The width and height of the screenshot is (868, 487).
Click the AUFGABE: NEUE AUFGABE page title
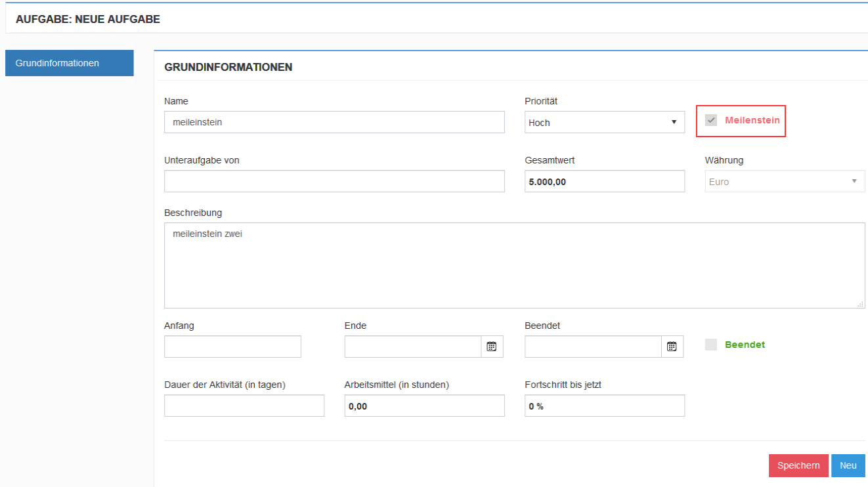tap(88, 20)
